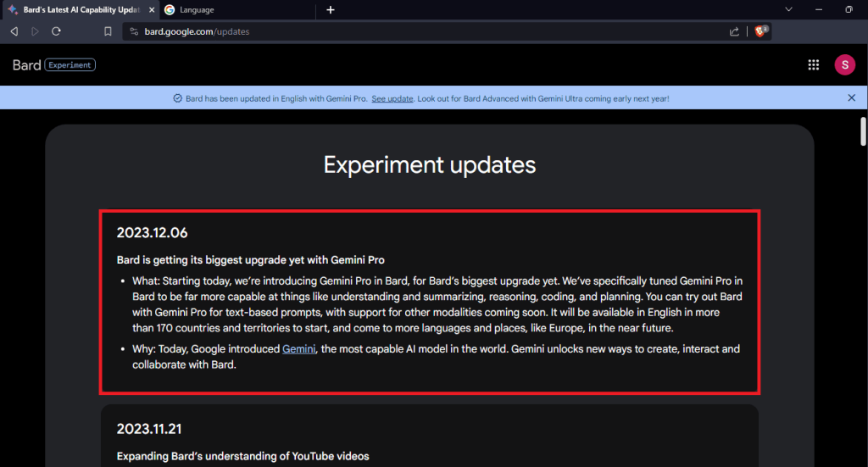Click 'Expanding Bard's understanding of YouTube videos'
Viewport: 868px width, 467px height.
click(243, 457)
